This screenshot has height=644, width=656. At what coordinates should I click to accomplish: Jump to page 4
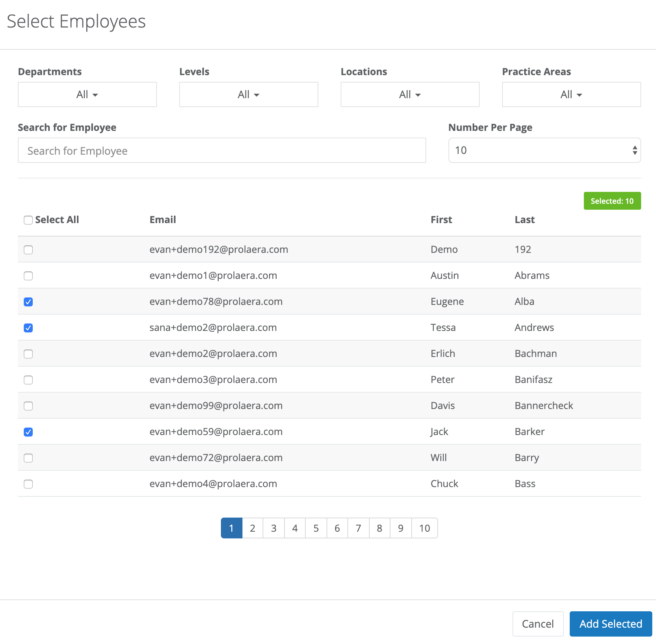click(x=295, y=528)
